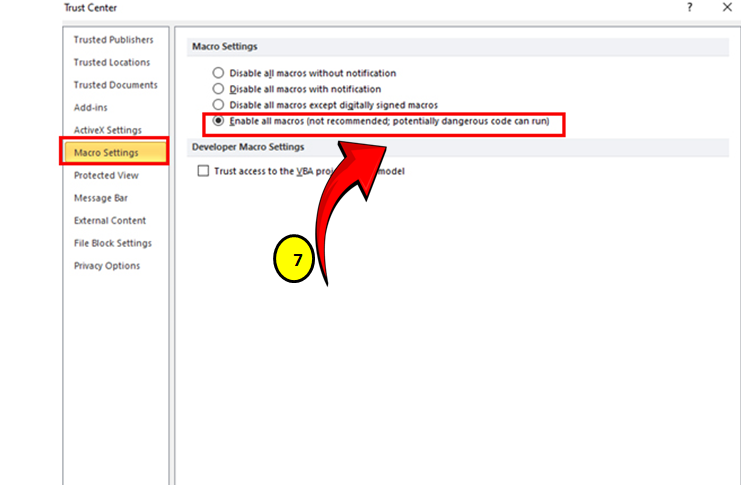741x485 pixels.
Task: Select Macro Settings in left pane
Action: (x=106, y=153)
